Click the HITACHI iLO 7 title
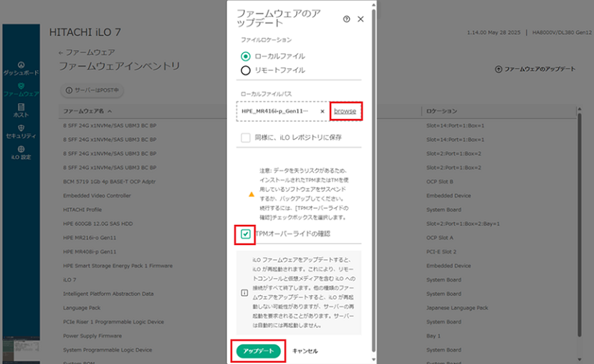The height and width of the screenshot is (364, 594). pos(85,32)
